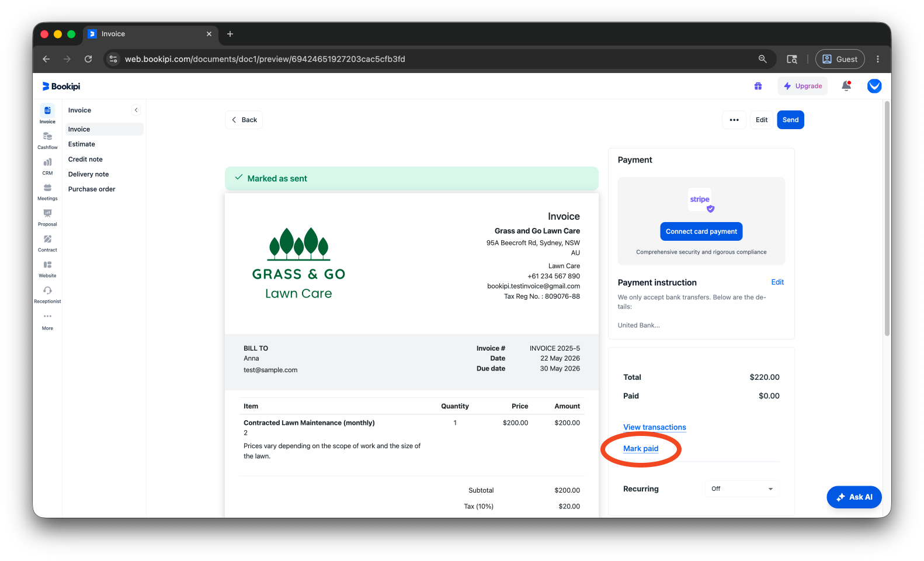Open the Proposal section

47,217
